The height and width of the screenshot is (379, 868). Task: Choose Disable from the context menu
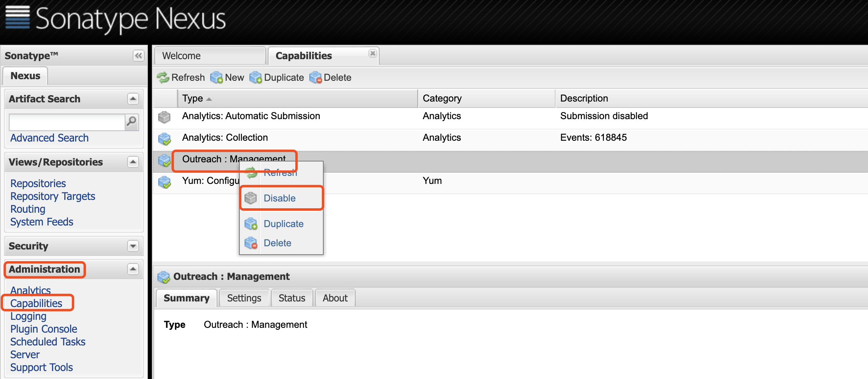[282, 198]
